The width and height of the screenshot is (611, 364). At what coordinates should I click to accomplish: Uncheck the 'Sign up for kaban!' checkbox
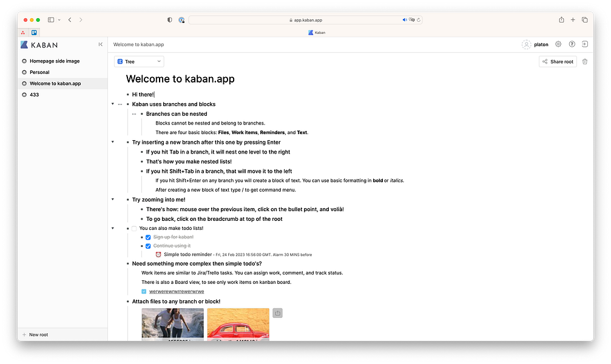click(148, 237)
